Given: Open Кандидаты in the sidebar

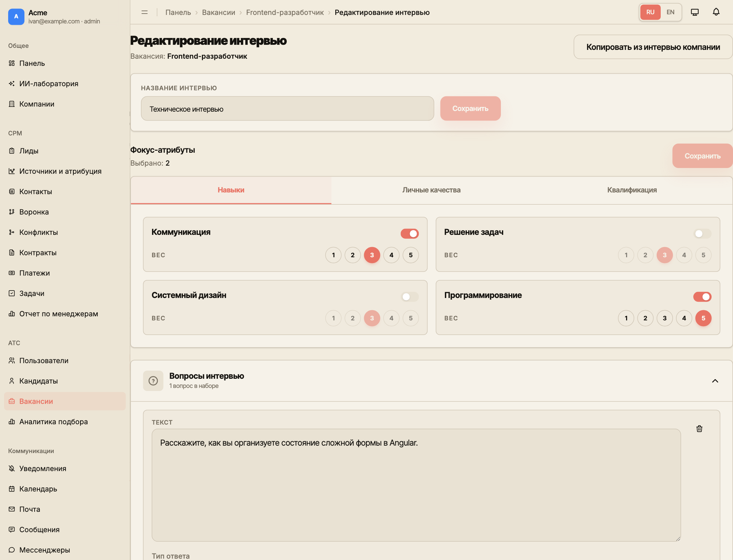Looking at the screenshot, I should click(x=65, y=381).
